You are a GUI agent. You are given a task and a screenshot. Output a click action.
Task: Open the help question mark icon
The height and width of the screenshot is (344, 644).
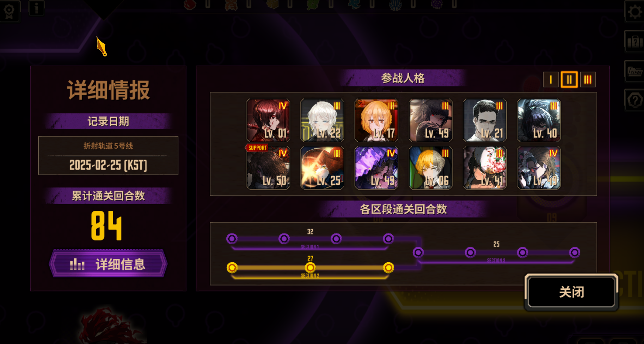coord(635,100)
